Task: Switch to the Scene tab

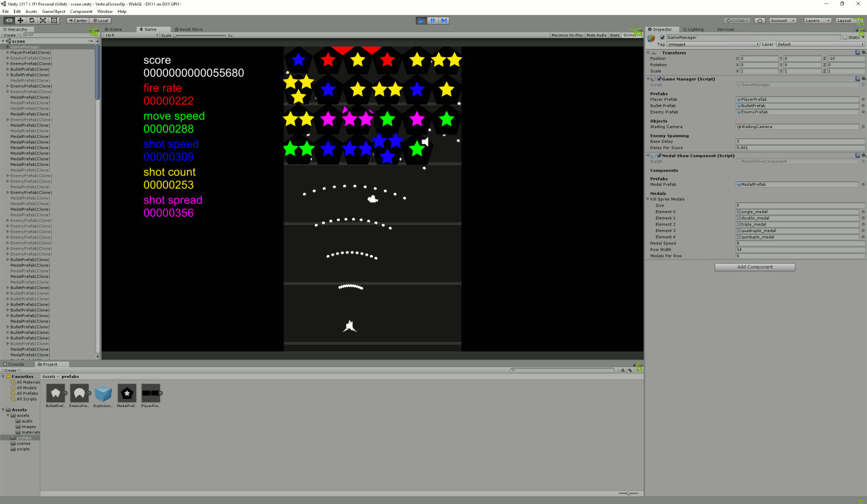Action: 114,29
